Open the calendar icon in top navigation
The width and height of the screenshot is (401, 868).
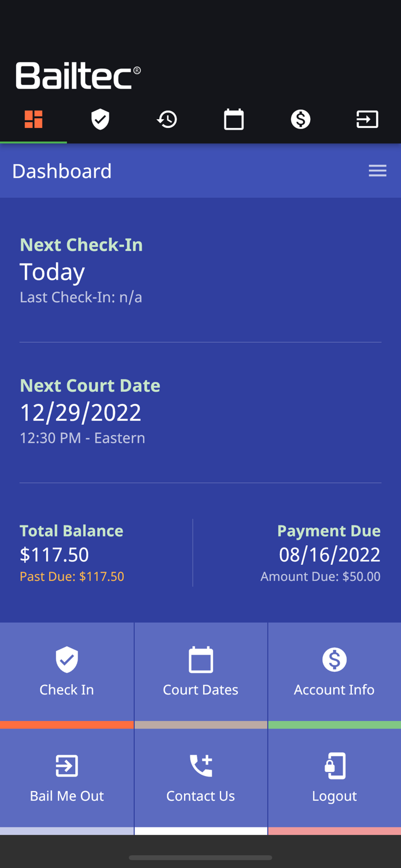(234, 119)
